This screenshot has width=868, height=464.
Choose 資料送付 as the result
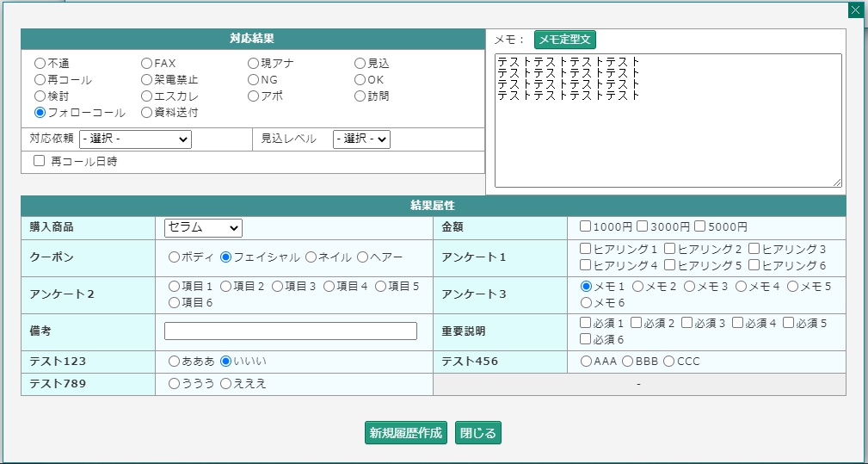coord(146,113)
